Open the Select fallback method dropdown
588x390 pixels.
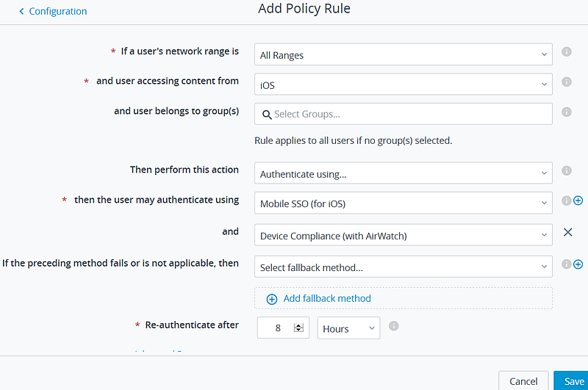tap(403, 267)
